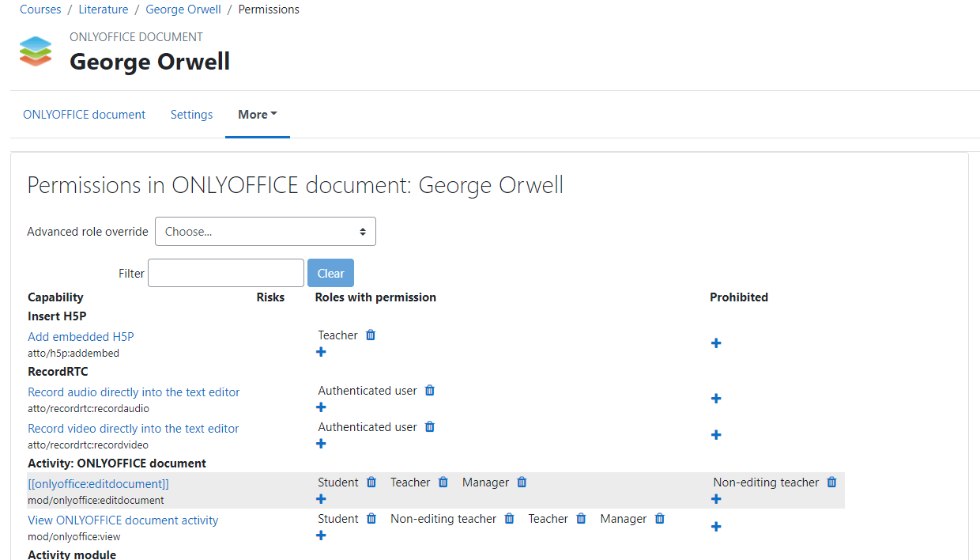This screenshot has width=980, height=560.
Task: Add permitted role for Record video capability
Action: click(321, 444)
